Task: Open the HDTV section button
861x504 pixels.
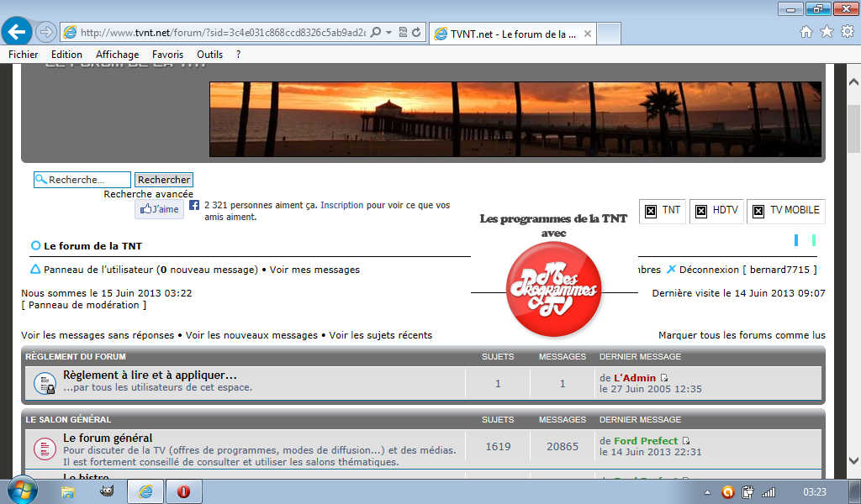Action: point(717,211)
